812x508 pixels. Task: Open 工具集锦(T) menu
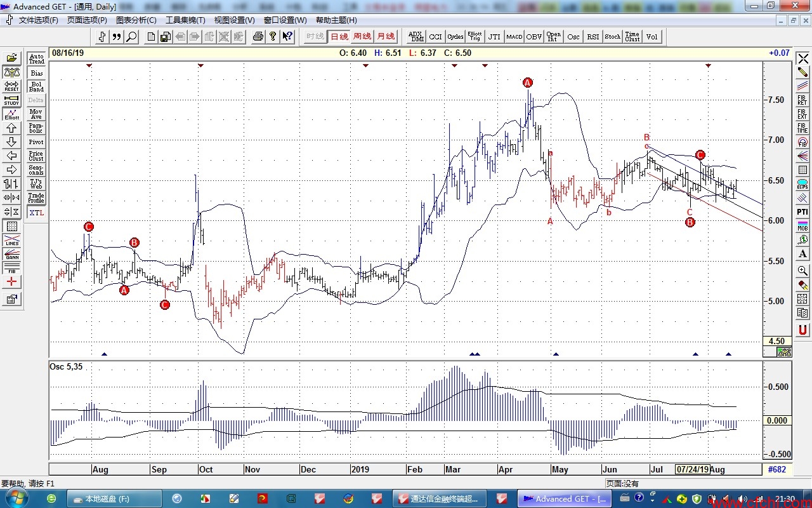click(x=185, y=20)
